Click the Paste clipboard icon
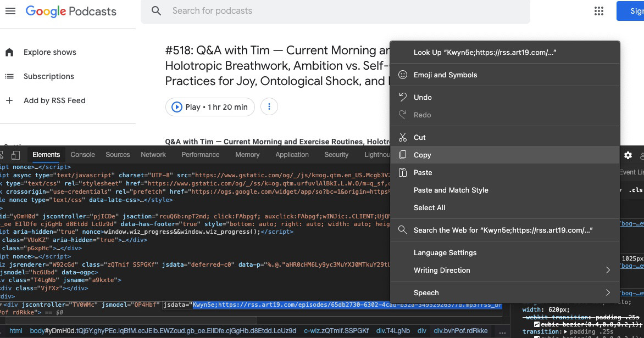This screenshot has height=338, width=644. coord(403,172)
